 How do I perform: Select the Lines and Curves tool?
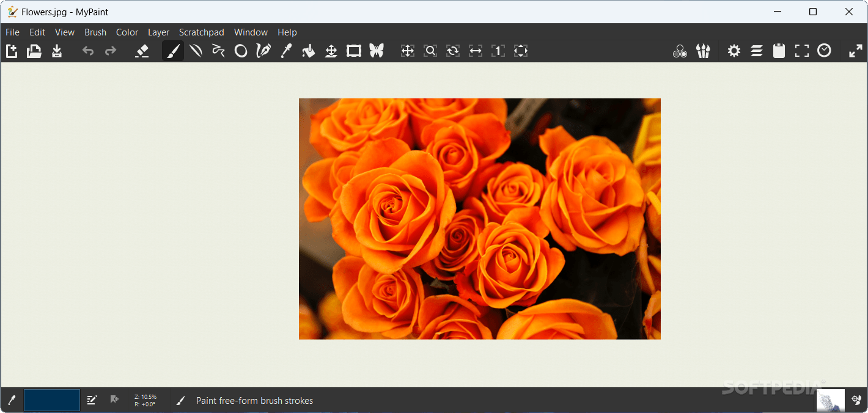[196, 51]
